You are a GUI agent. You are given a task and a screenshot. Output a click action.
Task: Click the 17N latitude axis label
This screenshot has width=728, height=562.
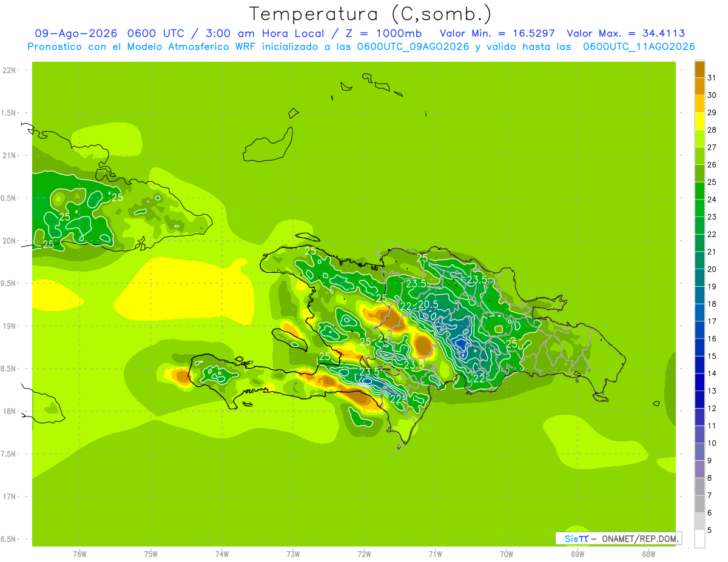coord(9,497)
